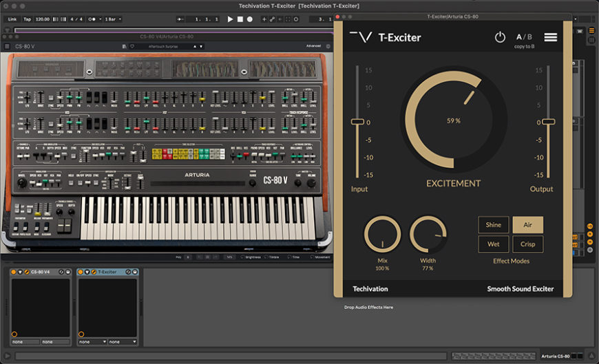Click the plus overdub icon in transport
Image resolution: width=599 pixels, height=364 pixels.
[264, 19]
